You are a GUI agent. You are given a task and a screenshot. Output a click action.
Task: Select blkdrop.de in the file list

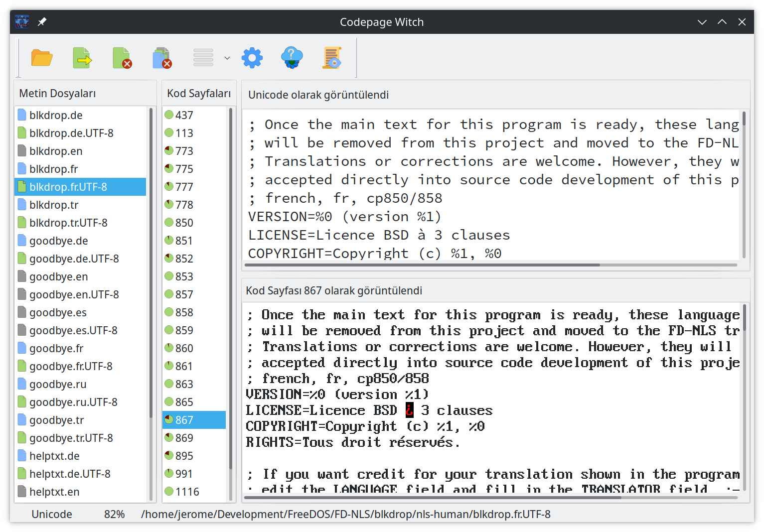[56, 115]
